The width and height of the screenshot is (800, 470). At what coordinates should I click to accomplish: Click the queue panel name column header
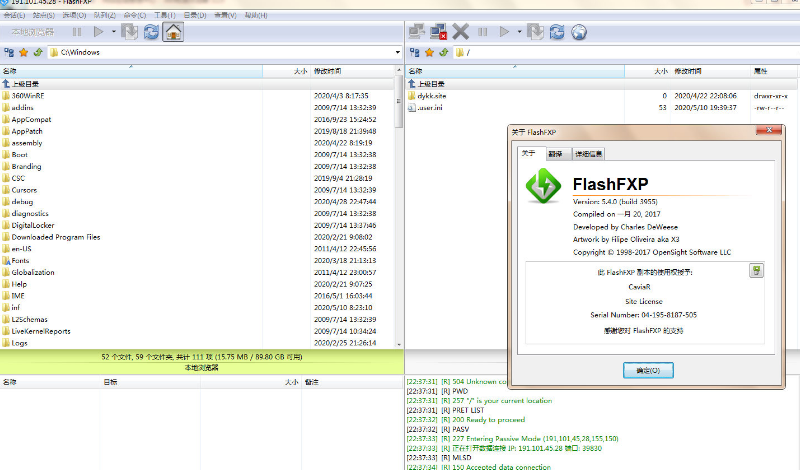point(50,382)
